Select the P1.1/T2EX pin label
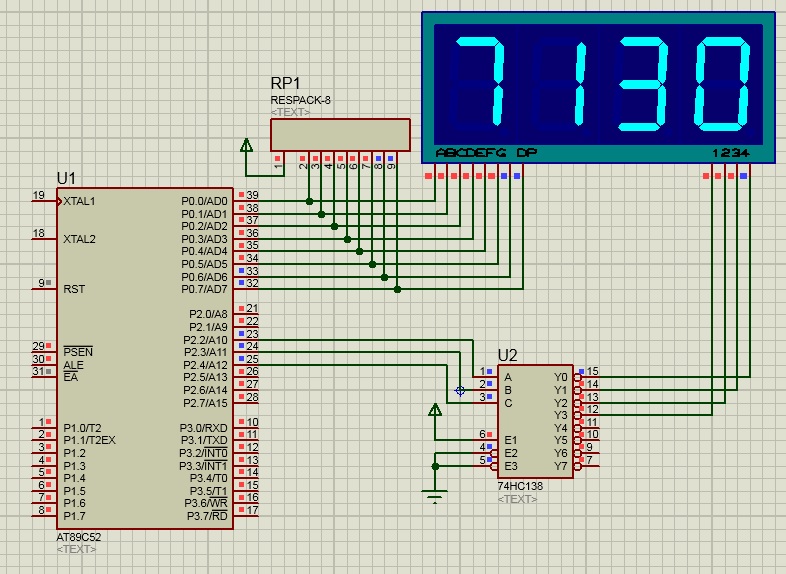 (89, 440)
